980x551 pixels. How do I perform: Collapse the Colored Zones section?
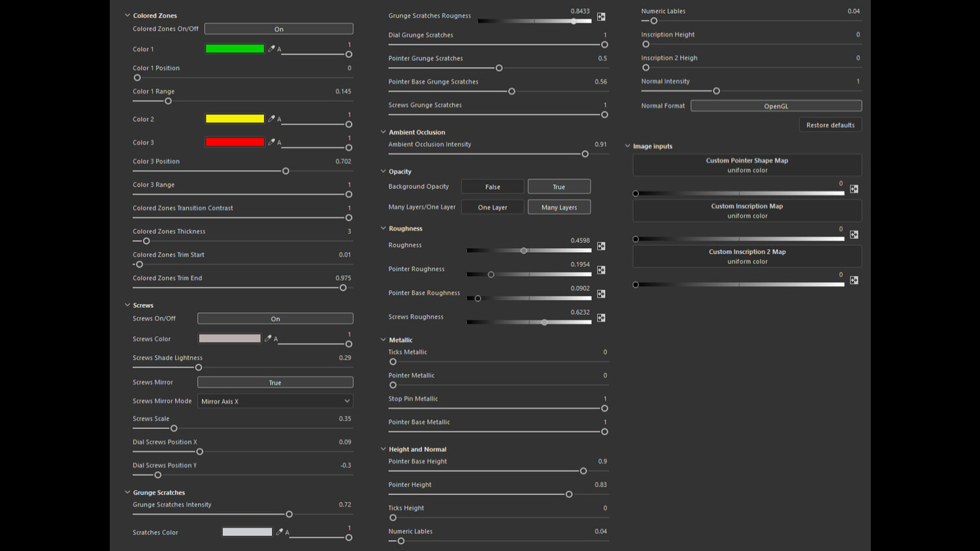click(x=127, y=15)
